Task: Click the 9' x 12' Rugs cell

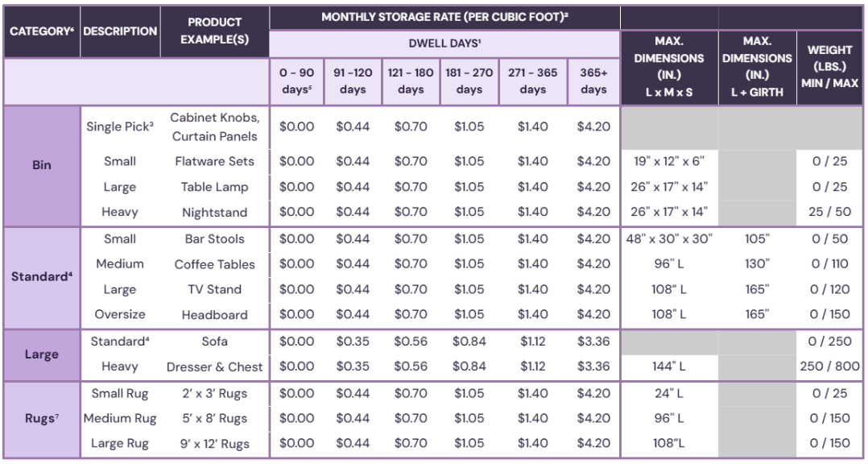Action: (x=214, y=444)
